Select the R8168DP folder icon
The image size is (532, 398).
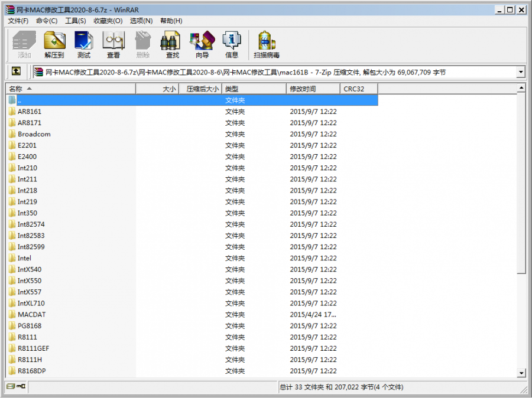click(12, 370)
